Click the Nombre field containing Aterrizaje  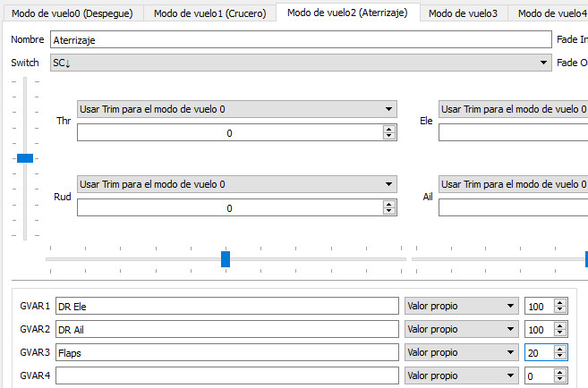click(300, 40)
